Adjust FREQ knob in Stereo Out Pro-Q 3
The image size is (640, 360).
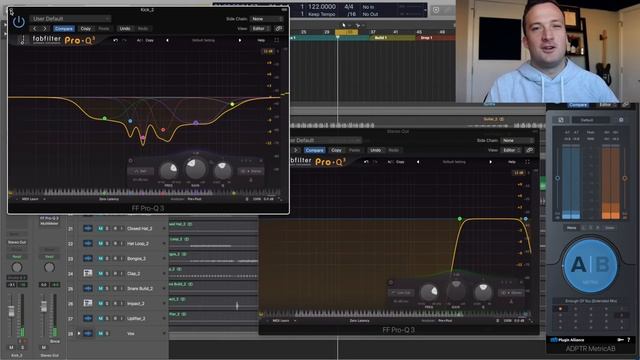point(429,292)
